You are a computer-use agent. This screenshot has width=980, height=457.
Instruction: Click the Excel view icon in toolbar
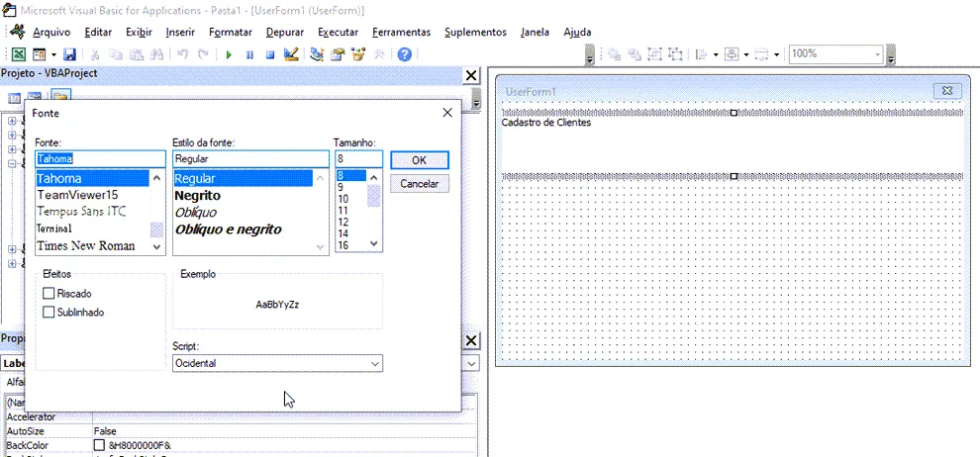point(20,54)
